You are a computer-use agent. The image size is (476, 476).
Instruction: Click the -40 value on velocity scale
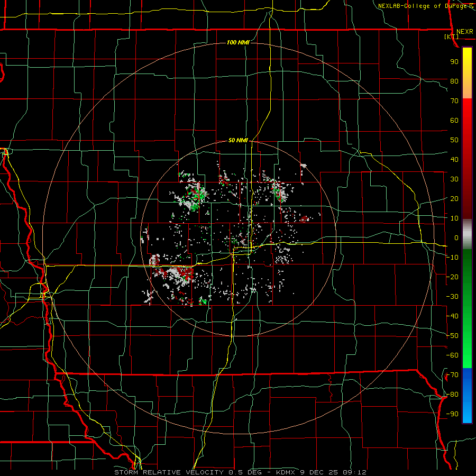tap(452, 316)
